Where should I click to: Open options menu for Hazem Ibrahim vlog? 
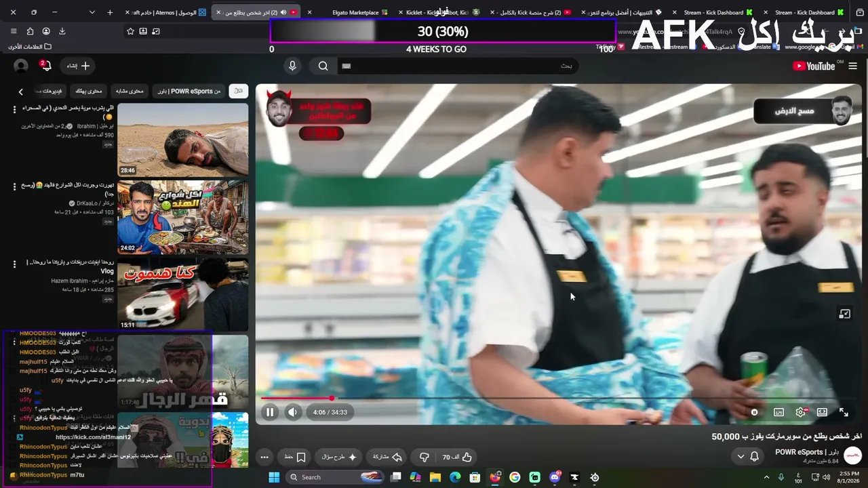14,264
